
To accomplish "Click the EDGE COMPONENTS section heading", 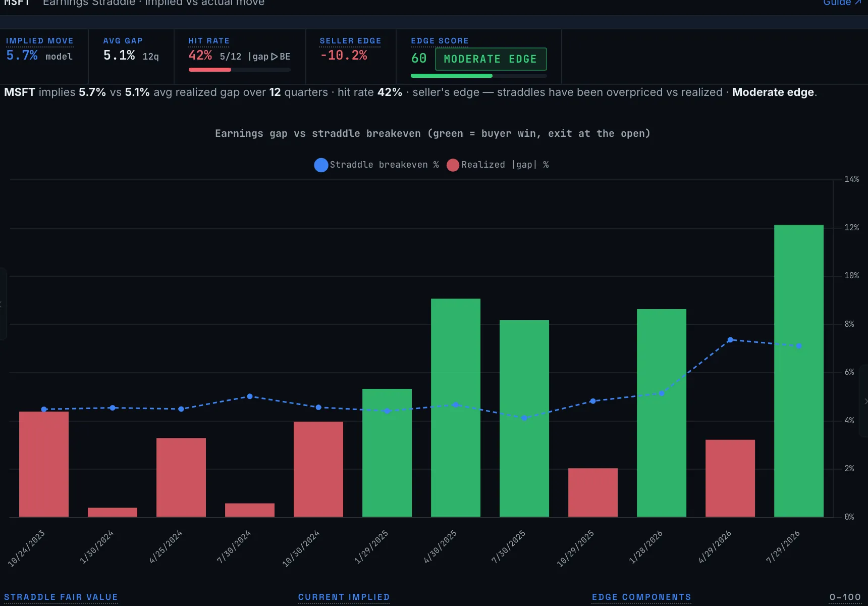I will [641, 597].
